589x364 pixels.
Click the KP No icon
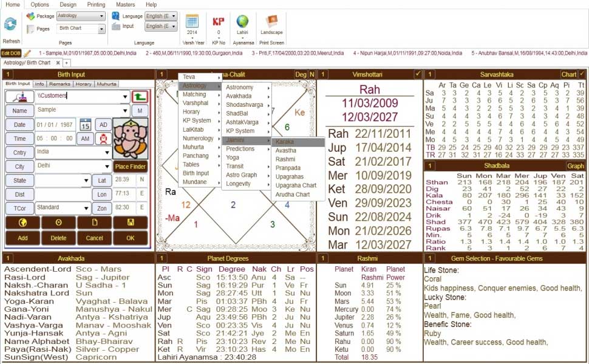(219, 21)
